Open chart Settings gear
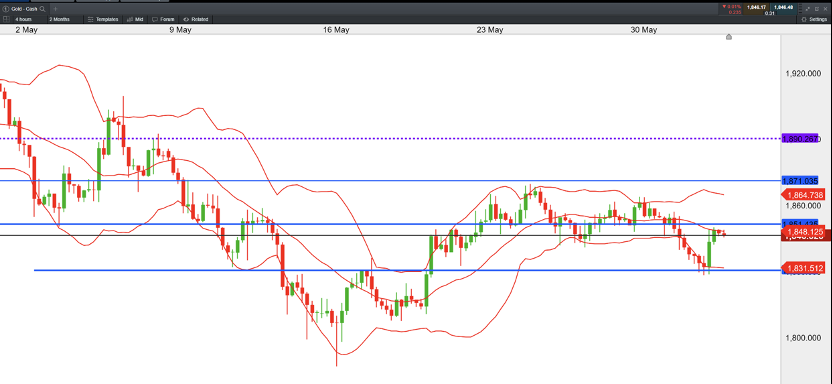Image resolution: width=832 pixels, height=384 pixels. 804,19
